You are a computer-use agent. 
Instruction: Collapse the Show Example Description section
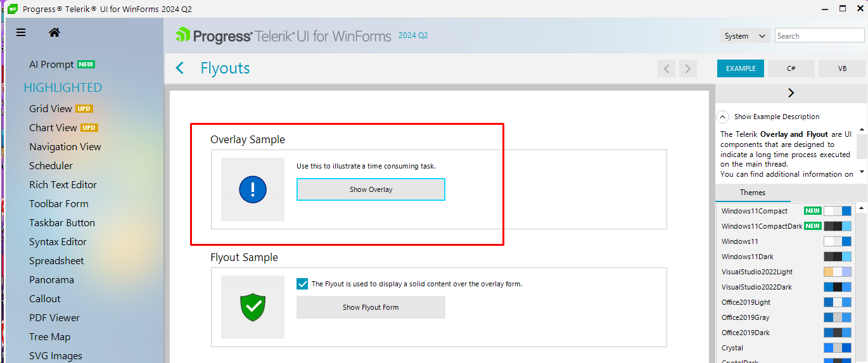722,117
